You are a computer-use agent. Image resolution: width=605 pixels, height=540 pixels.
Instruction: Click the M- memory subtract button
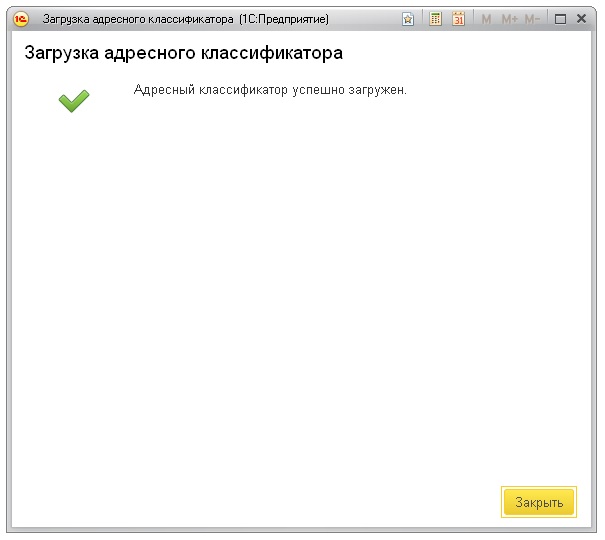[532, 19]
